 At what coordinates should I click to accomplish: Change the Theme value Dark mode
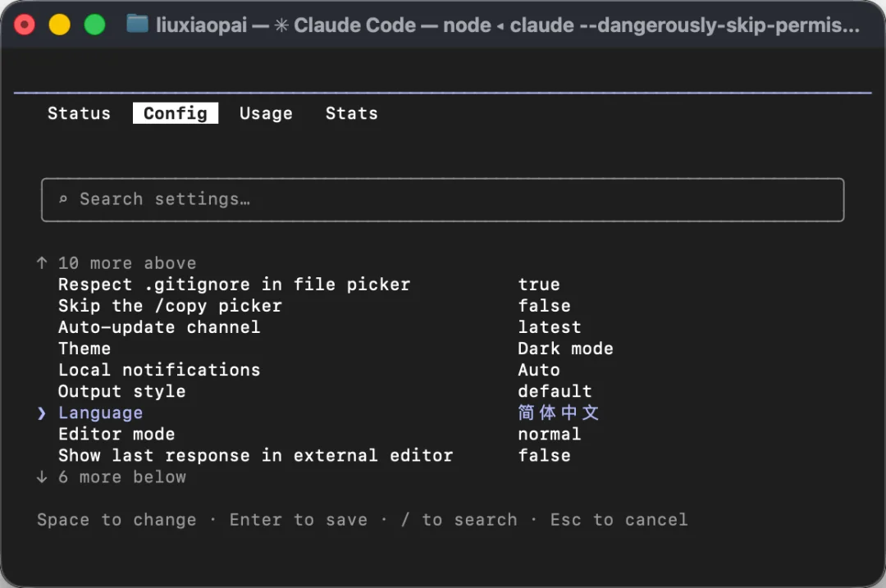click(565, 349)
